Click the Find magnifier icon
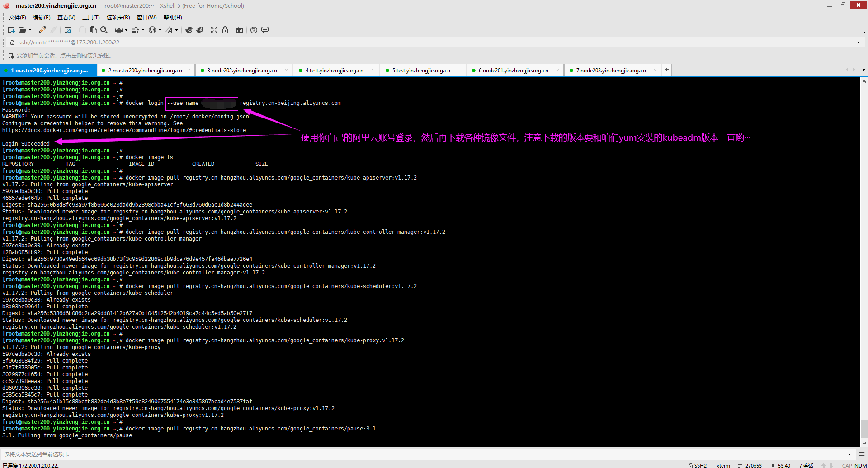The width and height of the screenshot is (868, 468). pyautogui.click(x=104, y=30)
